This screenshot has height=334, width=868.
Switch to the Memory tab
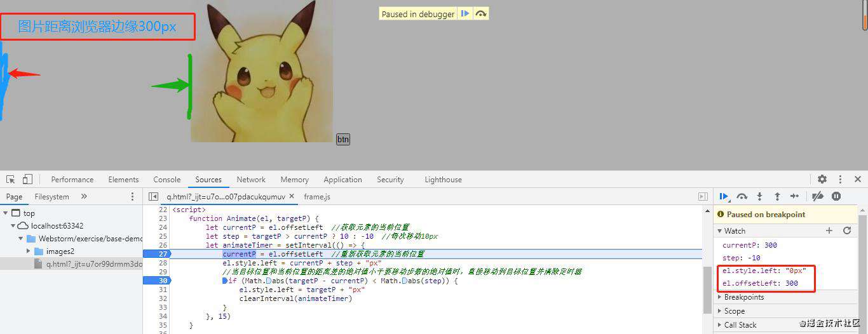[x=294, y=180]
